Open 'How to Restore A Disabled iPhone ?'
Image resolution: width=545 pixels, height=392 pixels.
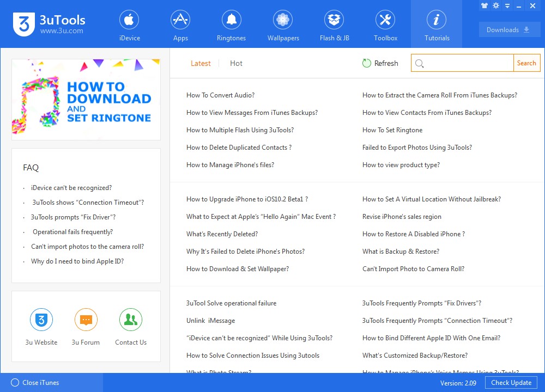[x=414, y=234]
